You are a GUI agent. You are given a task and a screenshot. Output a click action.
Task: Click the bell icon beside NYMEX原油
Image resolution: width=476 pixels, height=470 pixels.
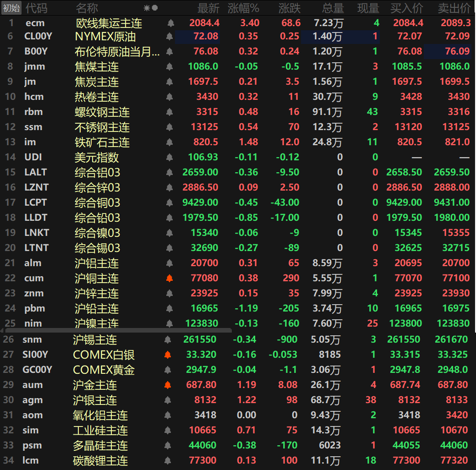(170, 37)
